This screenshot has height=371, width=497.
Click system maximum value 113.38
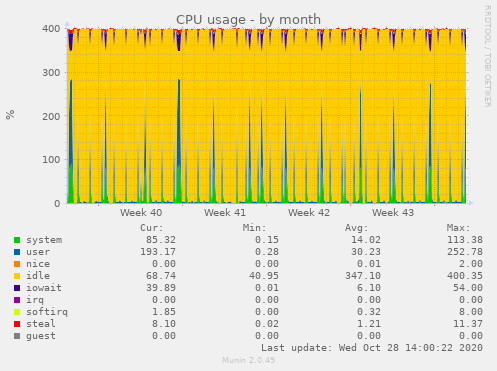coord(465,240)
